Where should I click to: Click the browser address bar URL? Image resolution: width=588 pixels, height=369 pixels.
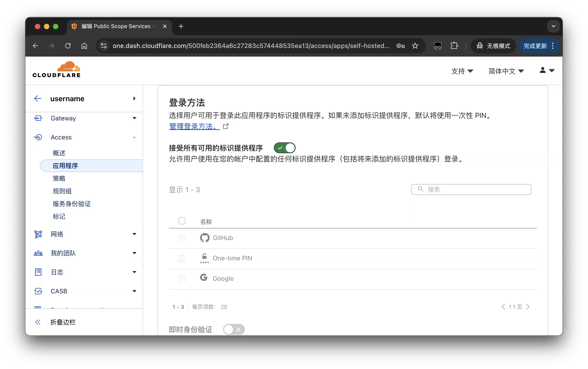(251, 46)
